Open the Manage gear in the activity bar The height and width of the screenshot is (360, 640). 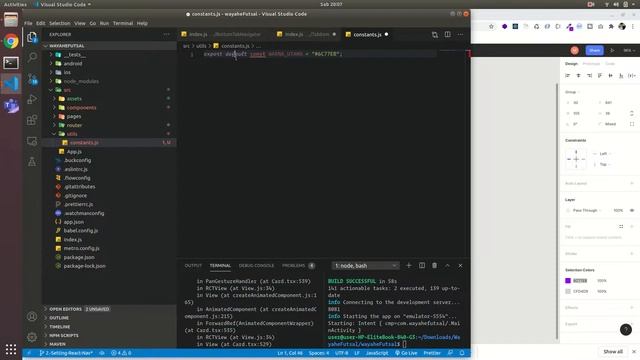[x=32, y=337]
